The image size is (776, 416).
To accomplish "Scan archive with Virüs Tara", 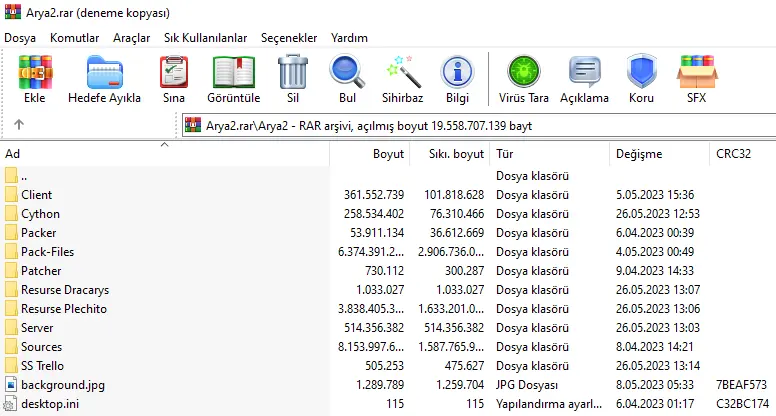I will click(523, 79).
